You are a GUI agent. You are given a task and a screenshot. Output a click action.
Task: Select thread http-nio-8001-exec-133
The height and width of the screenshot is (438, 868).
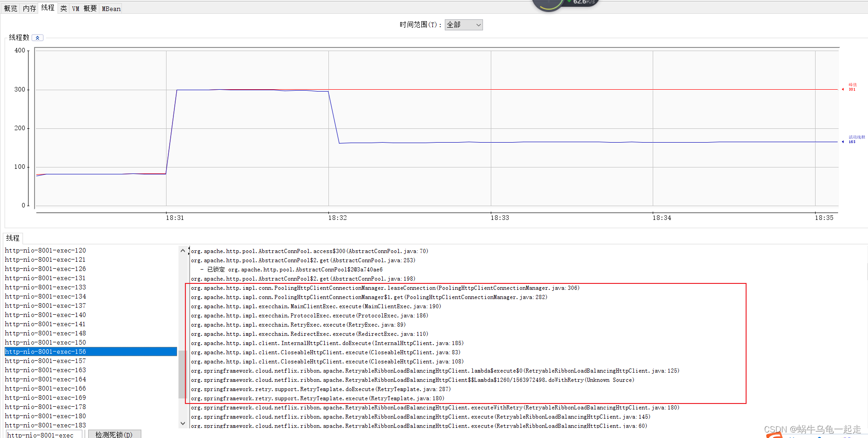click(91, 287)
